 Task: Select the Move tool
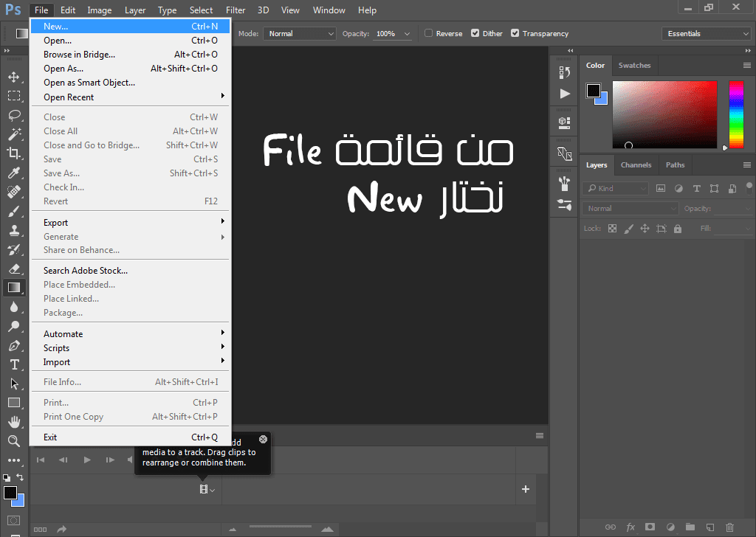(14, 77)
